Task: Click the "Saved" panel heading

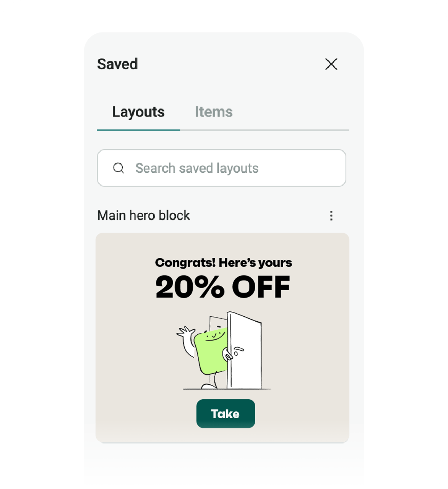Action: click(117, 64)
